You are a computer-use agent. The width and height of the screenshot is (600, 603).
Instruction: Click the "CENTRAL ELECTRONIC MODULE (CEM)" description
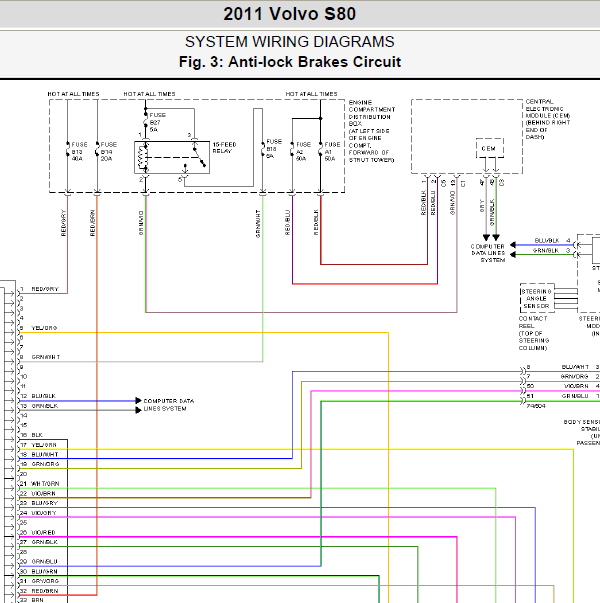point(548,119)
